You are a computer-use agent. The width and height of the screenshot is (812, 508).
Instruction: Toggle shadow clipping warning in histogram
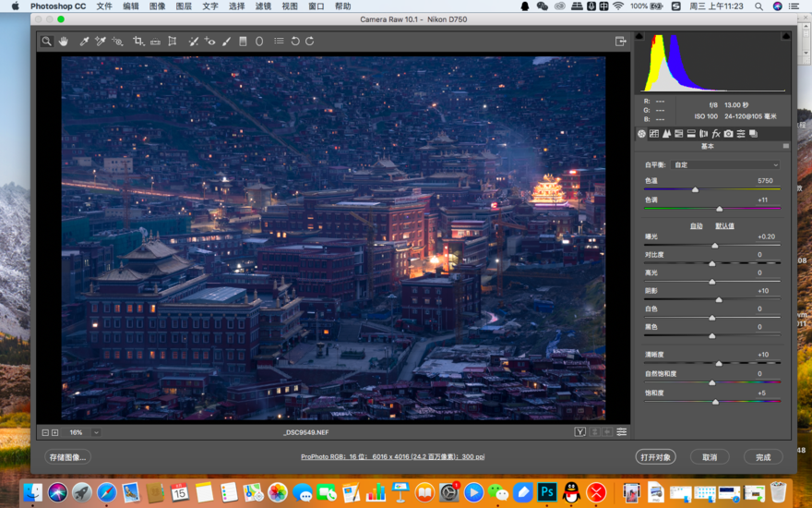coord(639,37)
